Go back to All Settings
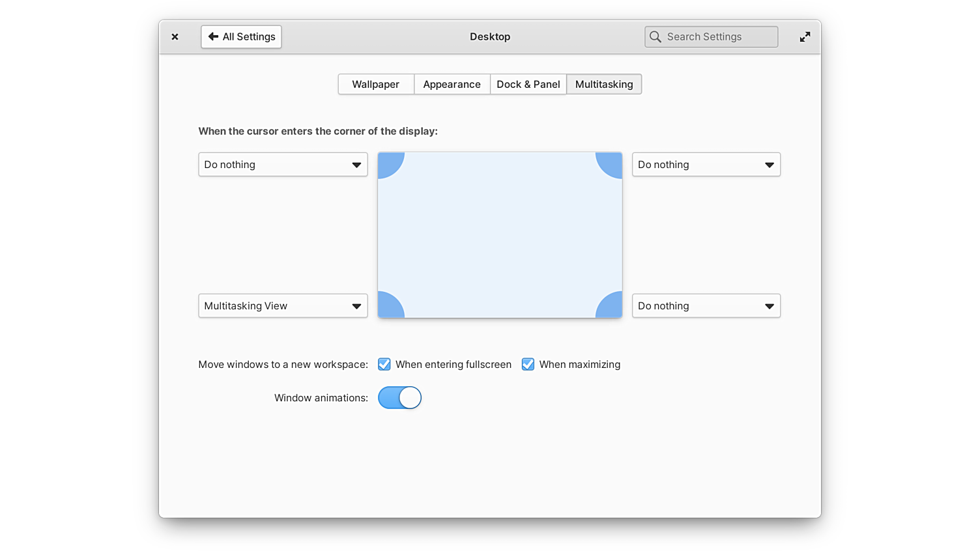Screen dimensions: 980x551 (241, 37)
